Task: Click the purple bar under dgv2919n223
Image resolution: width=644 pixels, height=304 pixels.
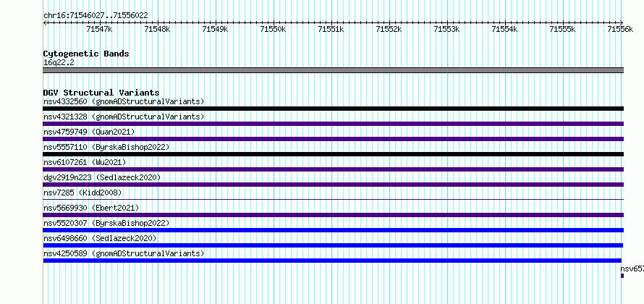Action: [334, 185]
